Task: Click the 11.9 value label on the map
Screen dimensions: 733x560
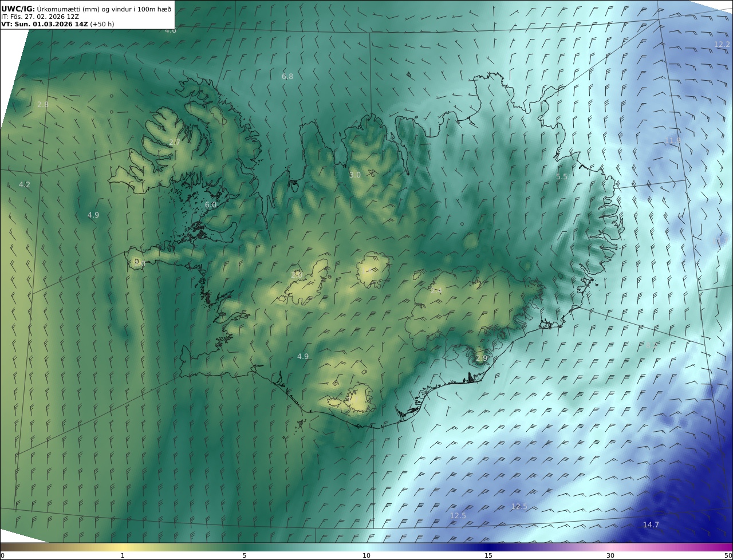Action: click(x=673, y=140)
